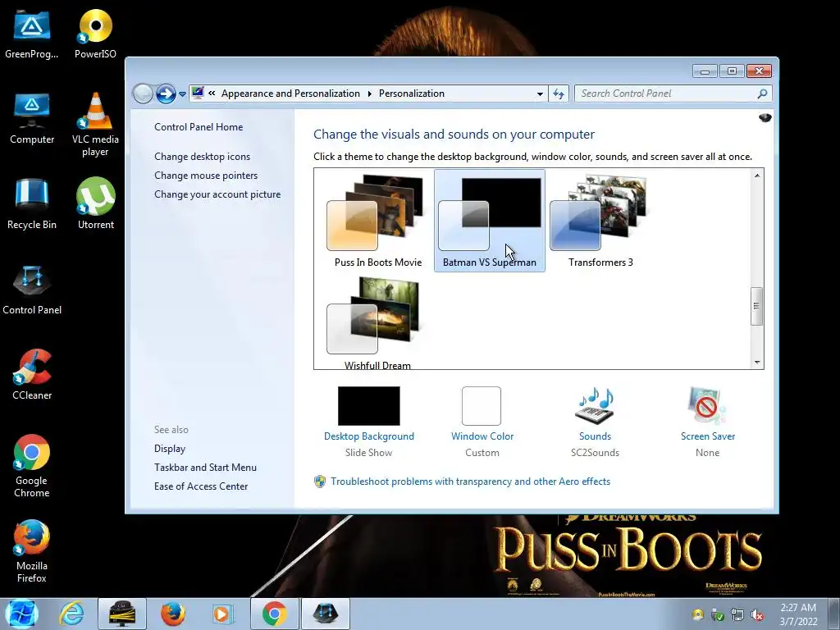Open Change your account picture
Viewport: 840px width, 630px height.
click(x=217, y=194)
